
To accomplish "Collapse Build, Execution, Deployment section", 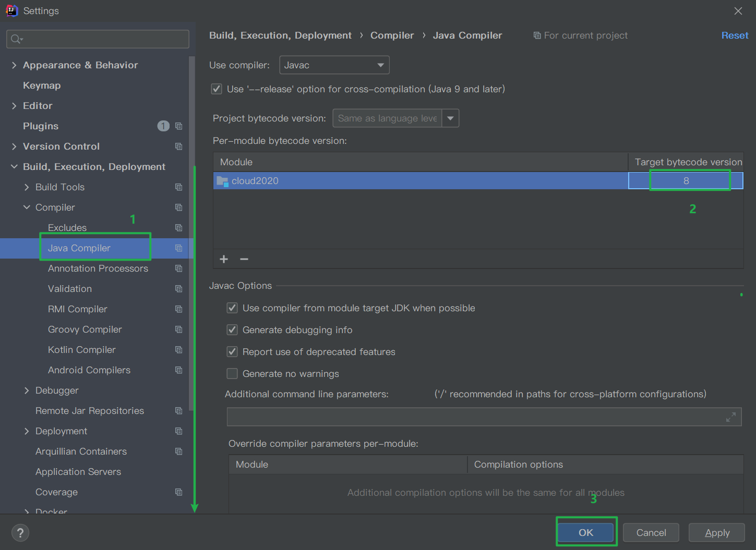I will coord(14,167).
